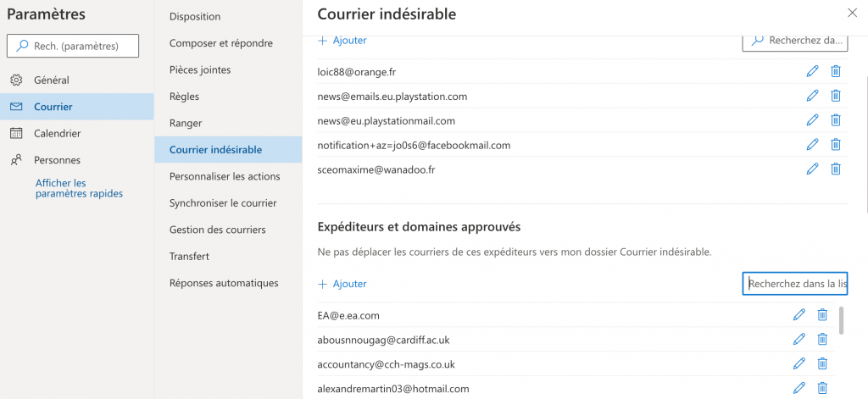Open the Calendrier settings category
868x399 pixels.
point(57,134)
